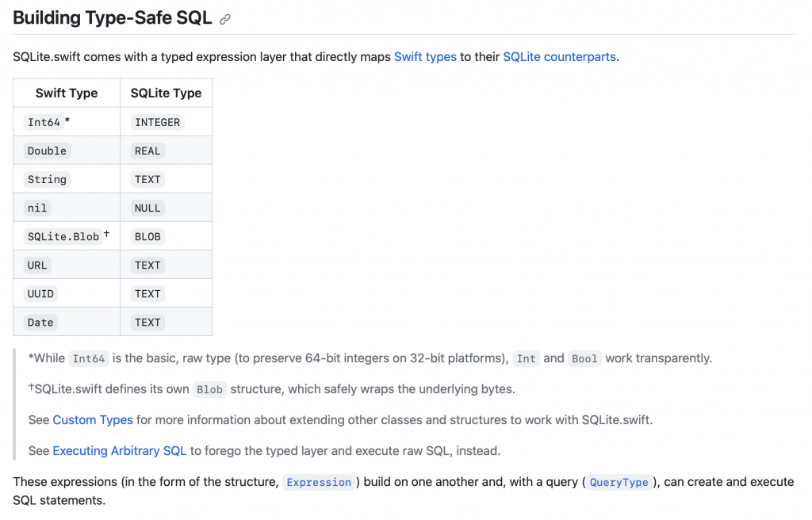Click the Swift Type column header
The height and width of the screenshot is (520, 812).
point(67,94)
